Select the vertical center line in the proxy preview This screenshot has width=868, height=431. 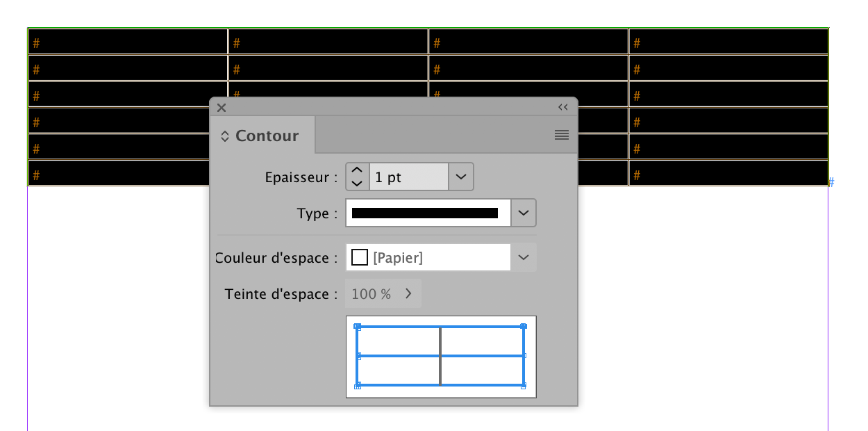pyautogui.click(x=441, y=356)
